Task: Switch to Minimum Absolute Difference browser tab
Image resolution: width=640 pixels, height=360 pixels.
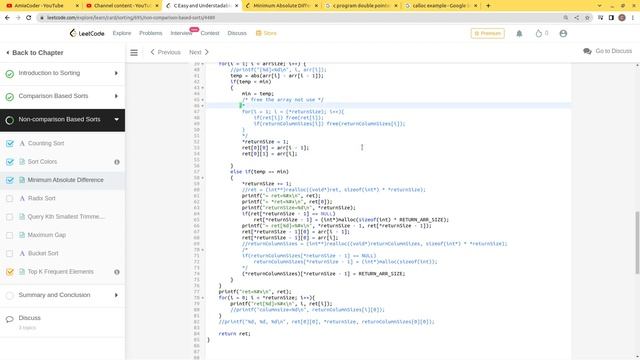Action: tap(281, 6)
